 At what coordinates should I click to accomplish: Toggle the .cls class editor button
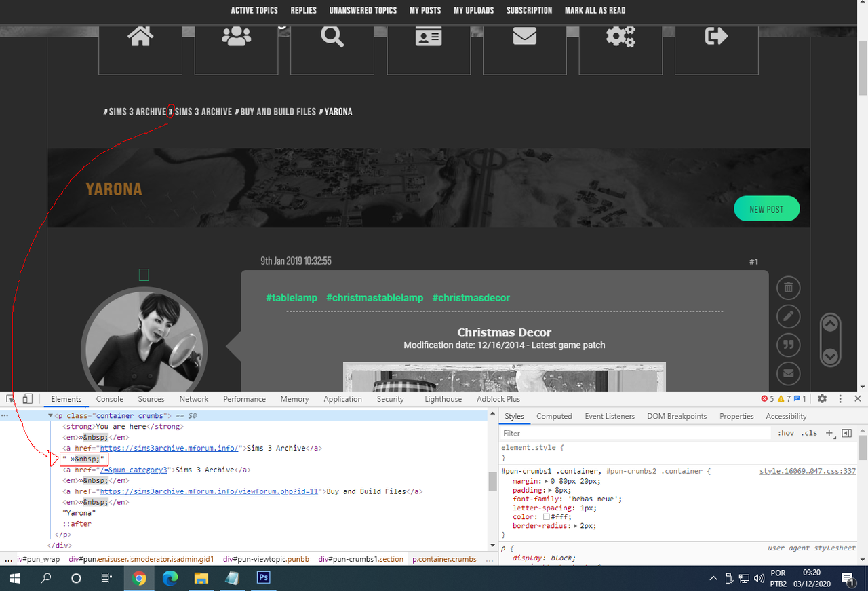click(x=809, y=433)
